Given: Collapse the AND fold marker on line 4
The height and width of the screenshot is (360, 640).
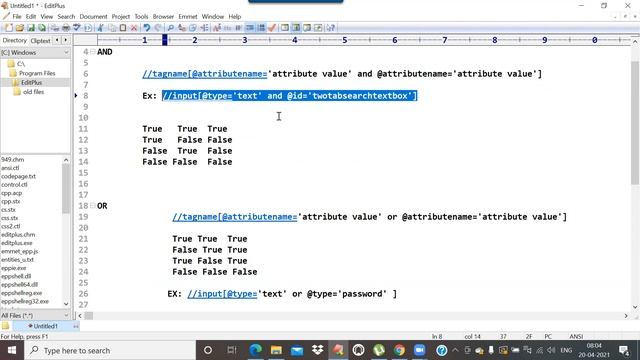Looking at the screenshot, I should click(x=93, y=52).
